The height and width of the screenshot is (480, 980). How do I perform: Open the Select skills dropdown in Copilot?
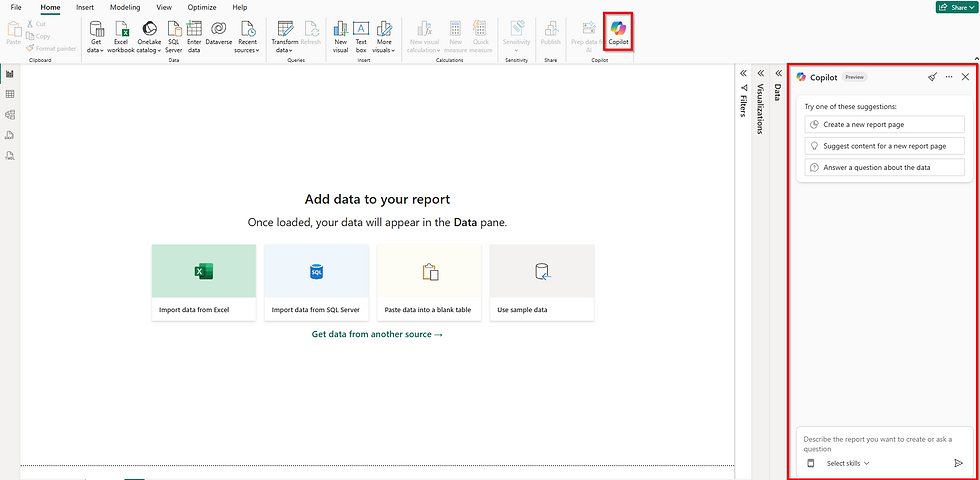848,463
